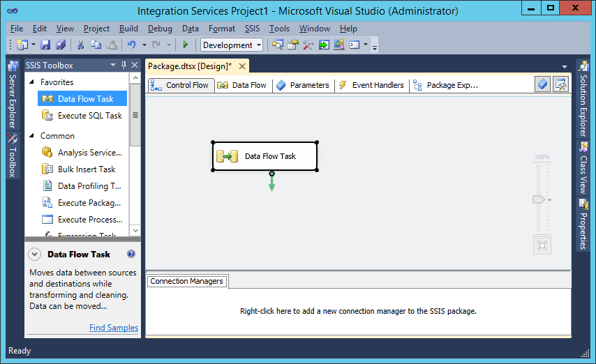Open the File menu
This screenshot has width=596, height=364.
[17, 29]
